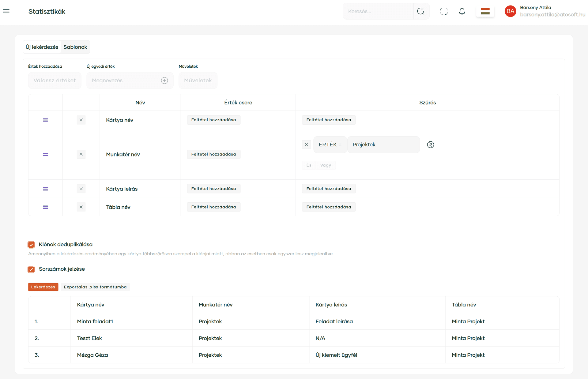Viewport: 588px width, 379px height.
Task: Open the Válassz értéket dropdown
Action: pyautogui.click(x=55, y=81)
